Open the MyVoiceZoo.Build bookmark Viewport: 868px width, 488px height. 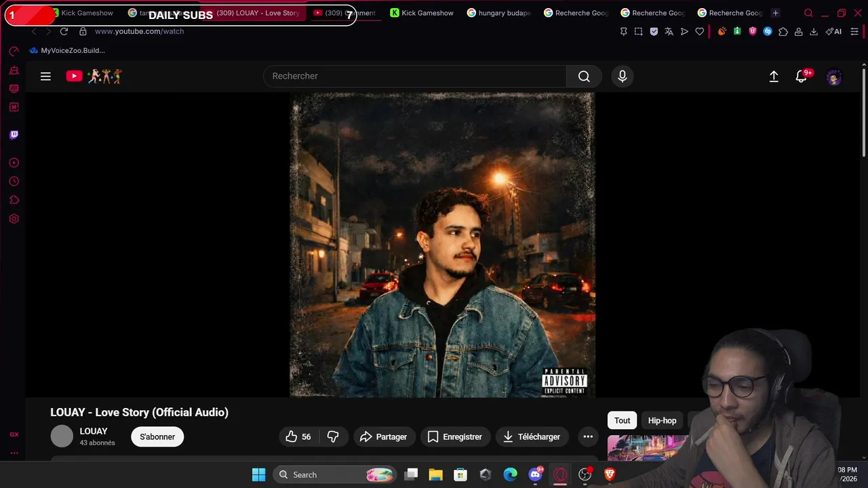click(x=67, y=51)
